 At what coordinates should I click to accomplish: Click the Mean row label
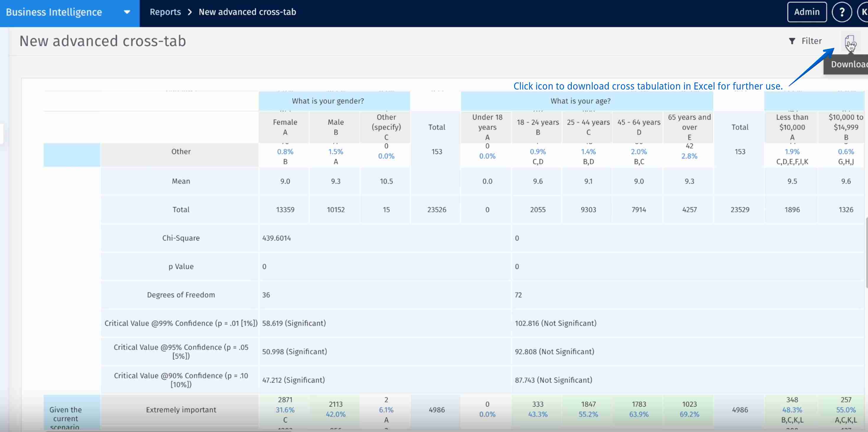(x=181, y=181)
